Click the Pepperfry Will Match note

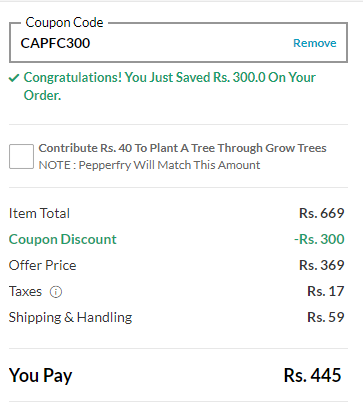[149, 165]
